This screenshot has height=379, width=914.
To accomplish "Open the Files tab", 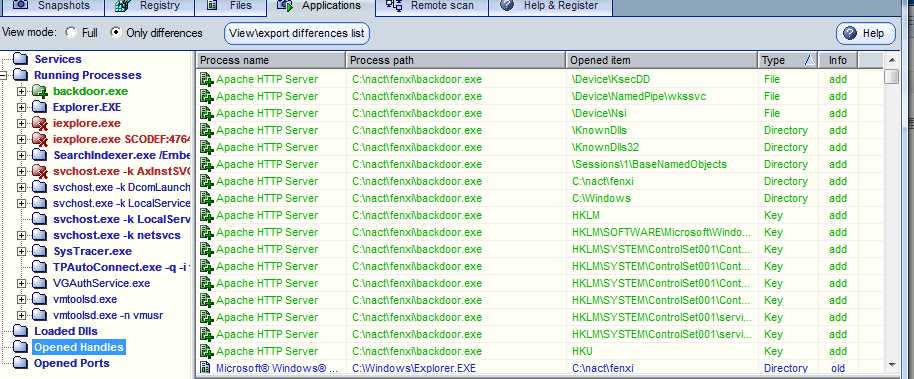I will pos(230,6).
